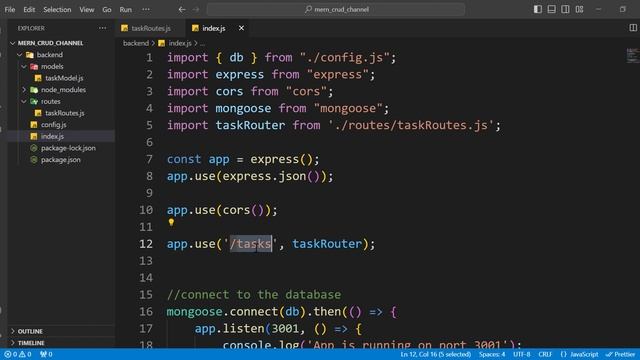Image resolution: width=640 pixels, height=360 pixels.
Task: Click line number 12 in the gutter
Action: (x=146, y=244)
